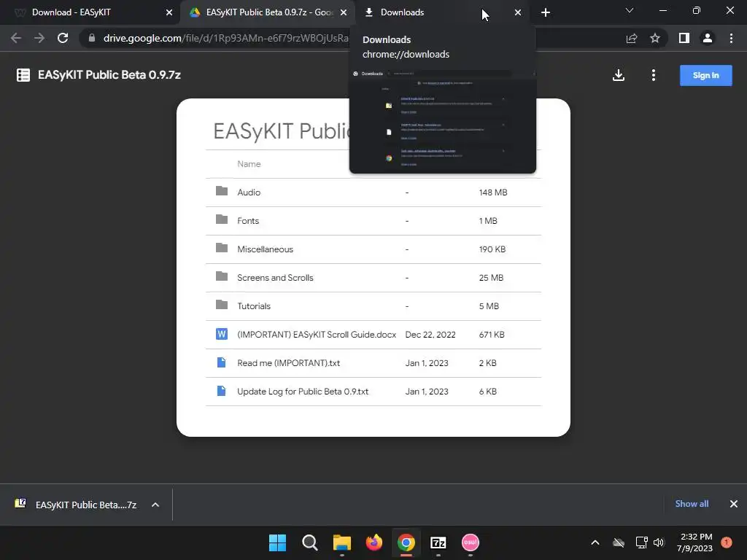Select Read me (IMPORTANT).txt file
The height and width of the screenshot is (560, 747).
tap(373, 363)
